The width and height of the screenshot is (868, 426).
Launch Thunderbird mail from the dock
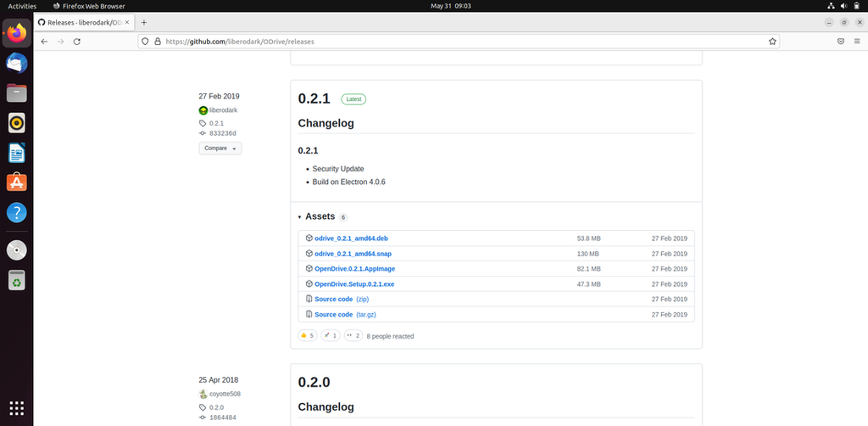(17, 63)
